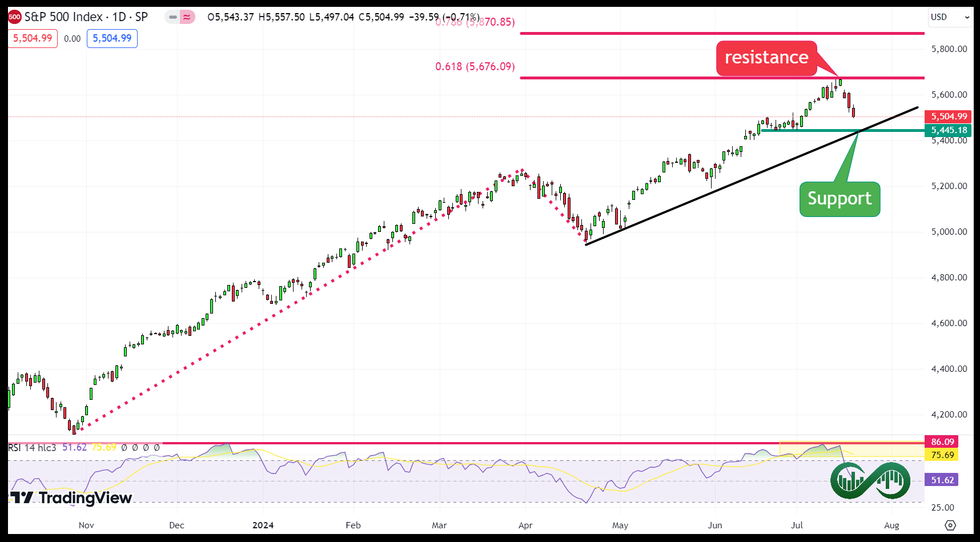Open the S&P 500 Index symbol title

point(86,17)
